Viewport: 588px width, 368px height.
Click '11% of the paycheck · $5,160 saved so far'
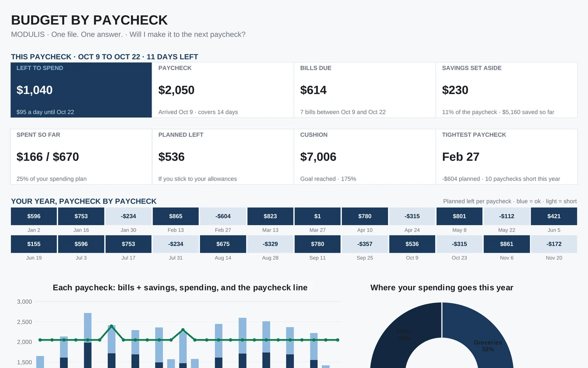[498, 112]
